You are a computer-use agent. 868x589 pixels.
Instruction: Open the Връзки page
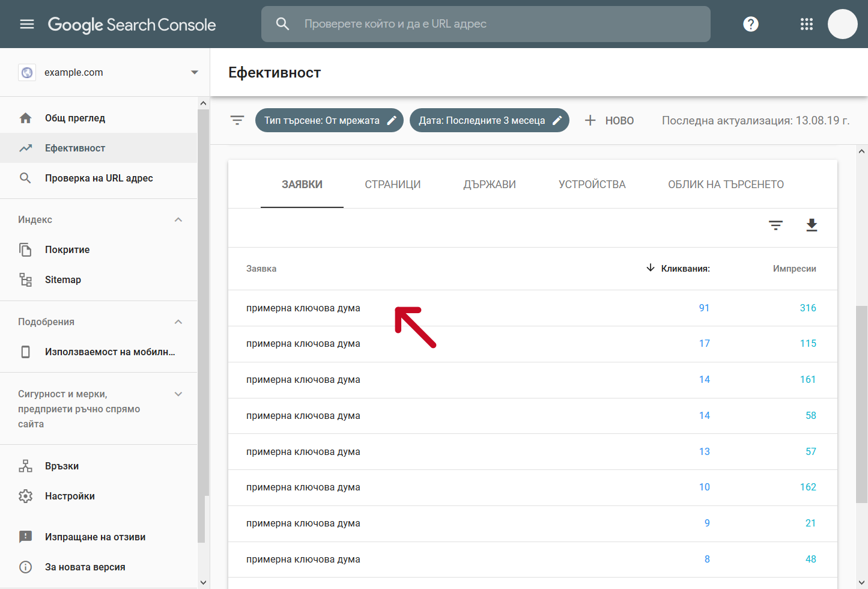(99, 466)
